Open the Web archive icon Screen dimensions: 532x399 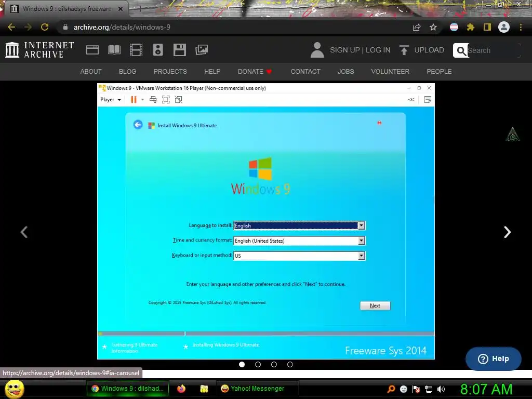tap(92, 50)
